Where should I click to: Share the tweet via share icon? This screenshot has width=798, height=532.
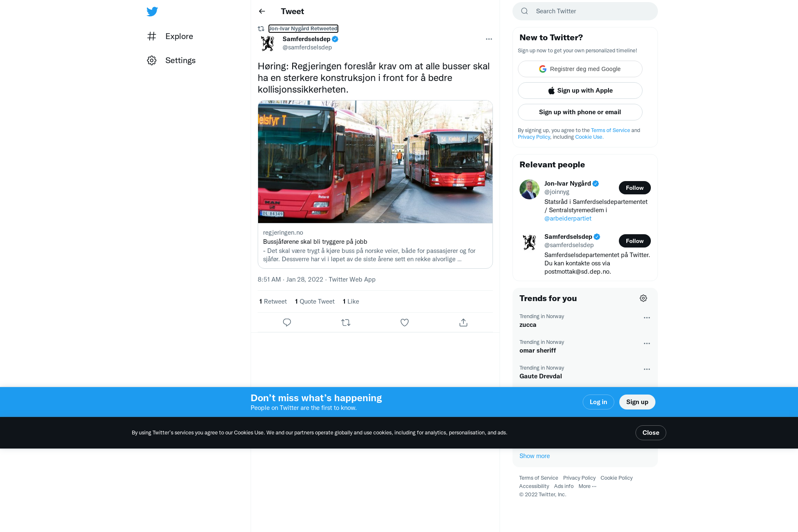[463, 323]
